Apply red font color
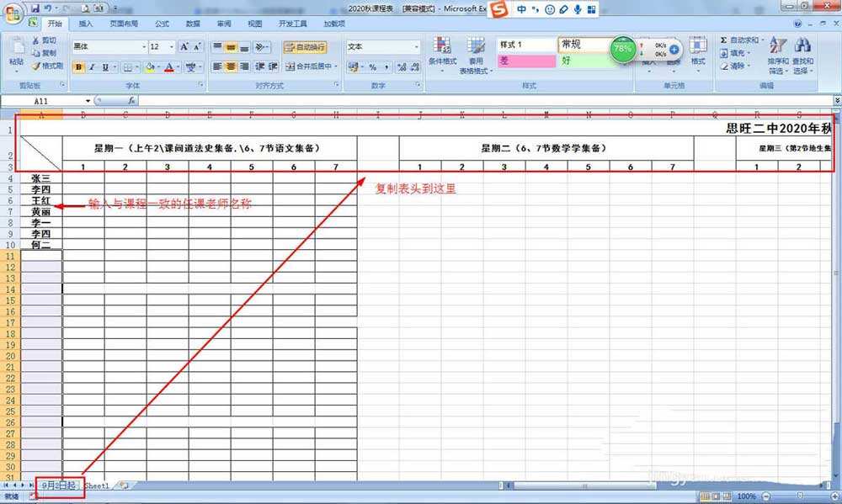 click(x=169, y=67)
